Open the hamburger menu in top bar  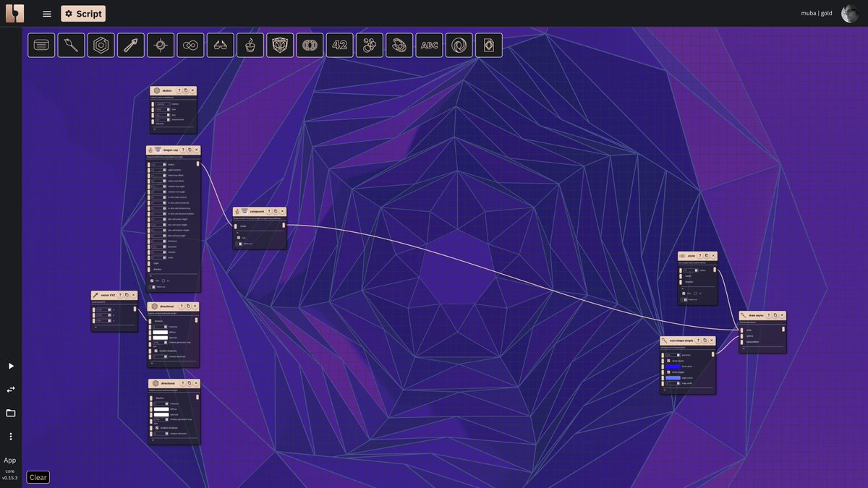47,14
